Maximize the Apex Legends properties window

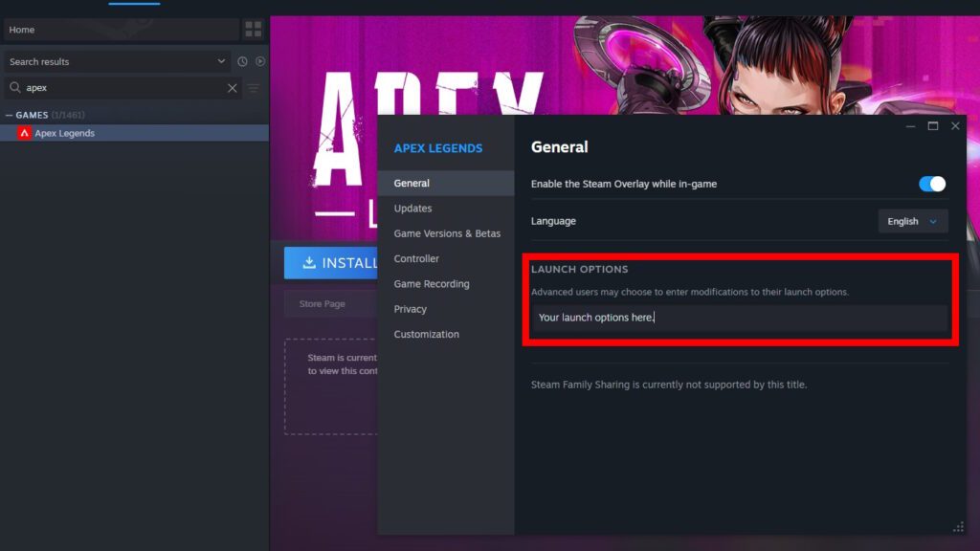(932, 126)
